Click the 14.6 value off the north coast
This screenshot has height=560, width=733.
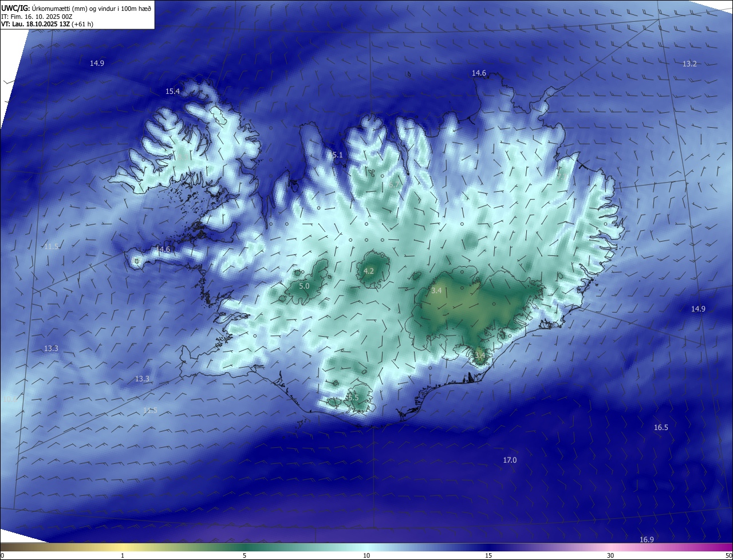pos(479,73)
